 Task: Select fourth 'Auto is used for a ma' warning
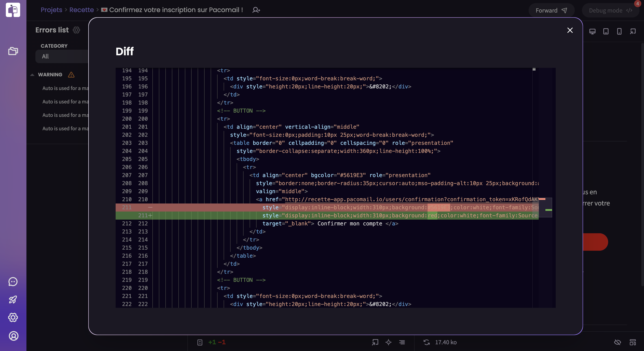[65, 128]
